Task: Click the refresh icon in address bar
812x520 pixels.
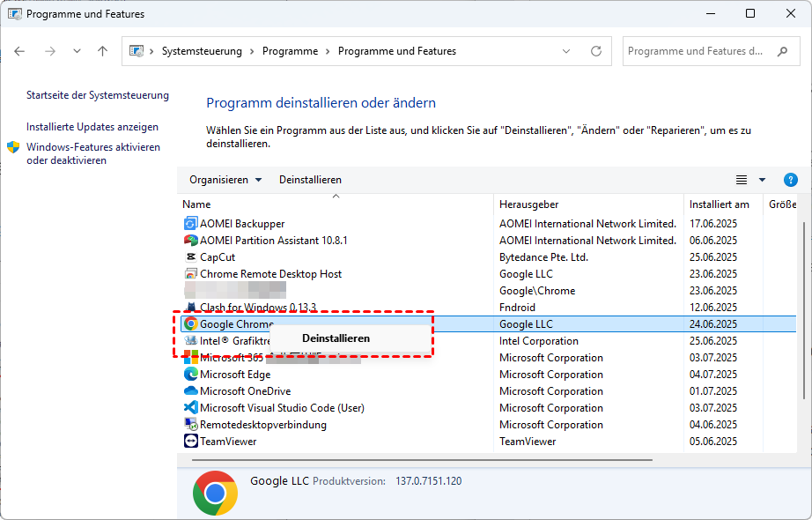Action: click(597, 51)
